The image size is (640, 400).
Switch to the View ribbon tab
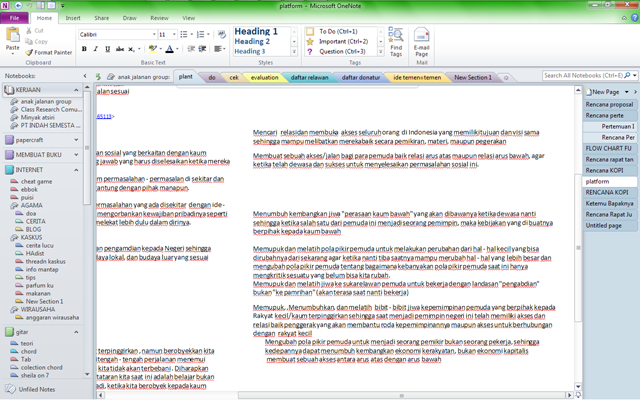click(x=188, y=18)
